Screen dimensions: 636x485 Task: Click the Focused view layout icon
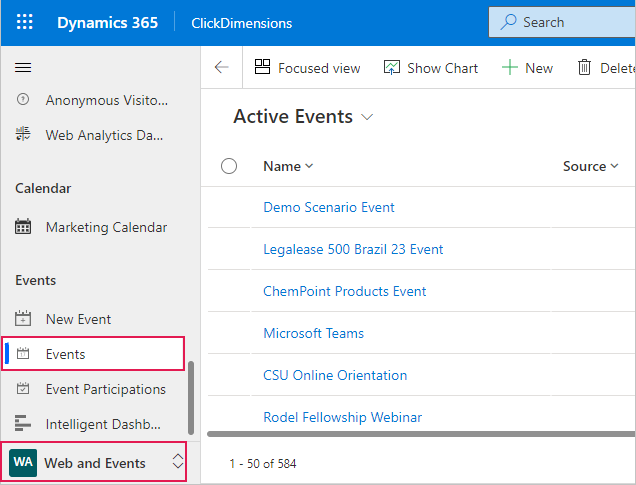(262, 67)
